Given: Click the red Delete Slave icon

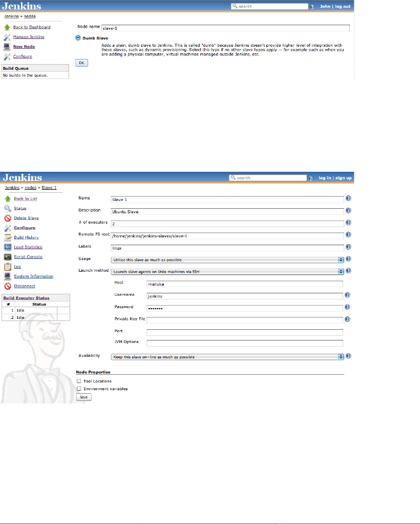Looking at the screenshot, I should tap(8, 218).
